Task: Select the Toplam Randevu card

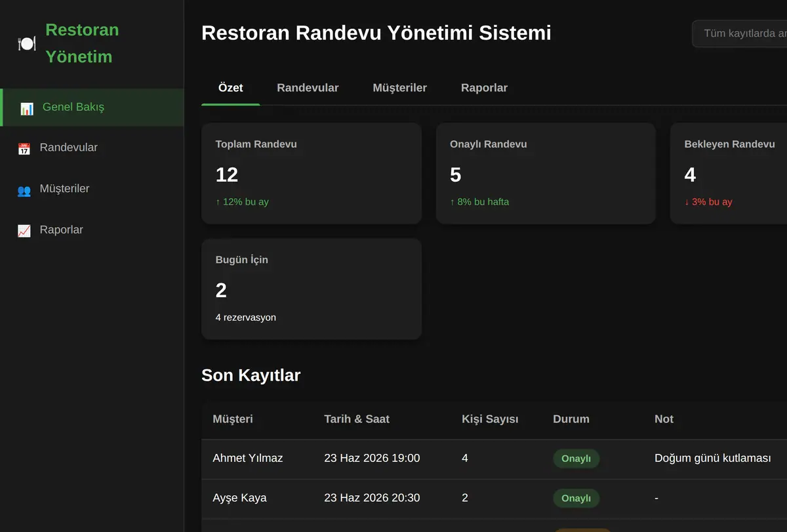Action: (312, 173)
